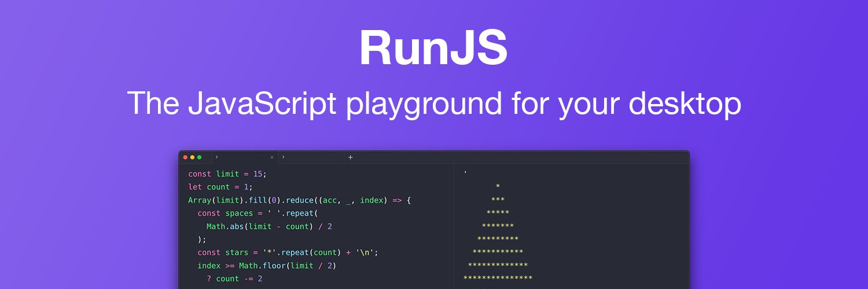Close the first editor tab

[272, 157]
